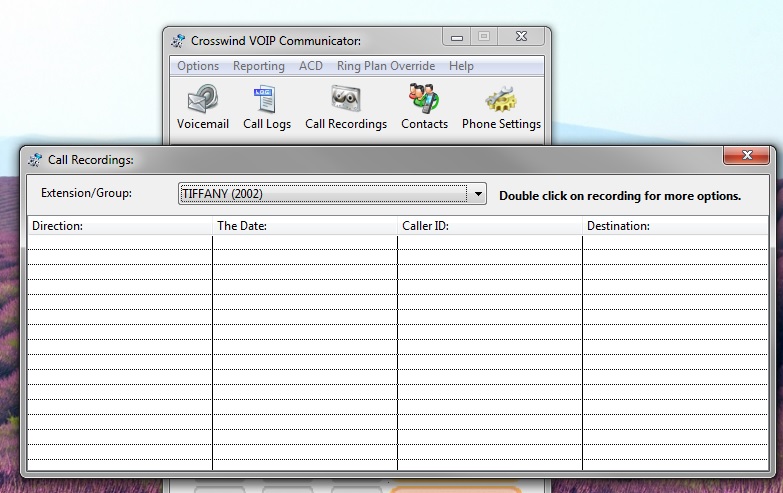Open the Help menu
783x493 pixels.
(461, 66)
